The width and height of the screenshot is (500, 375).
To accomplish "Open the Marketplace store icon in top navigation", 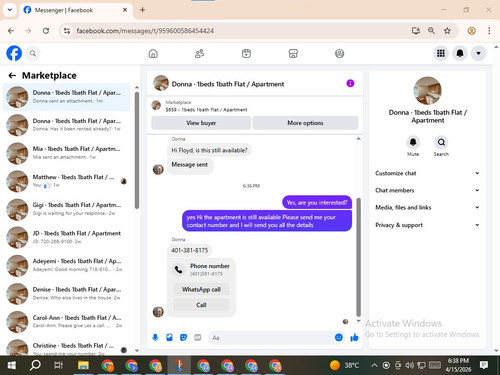I will point(293,53).
